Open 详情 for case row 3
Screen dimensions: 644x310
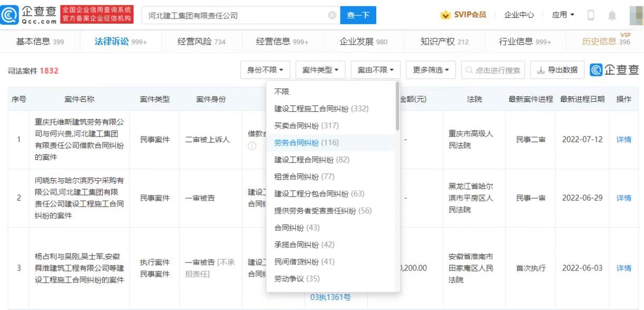click(x=623, y=268)
